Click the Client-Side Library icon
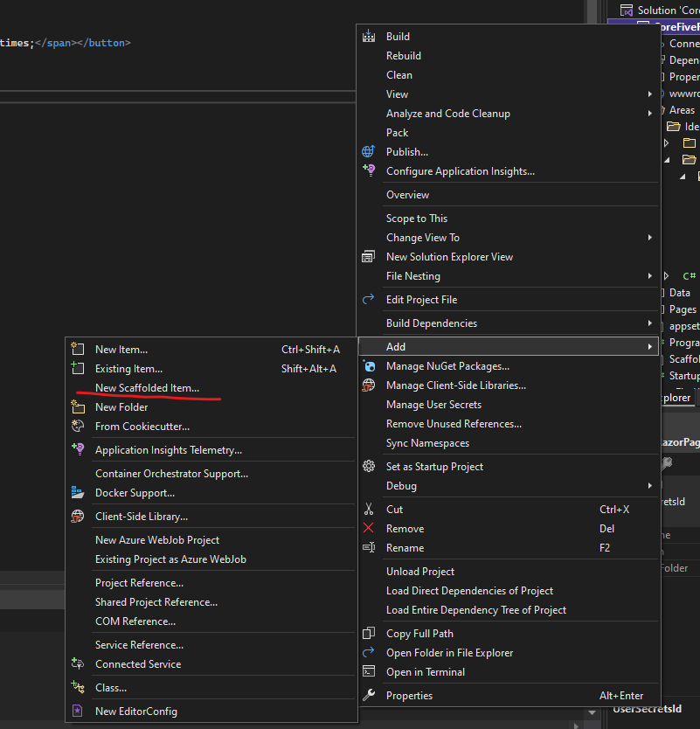Screen dimensions: 700x729 tap(78, 516)
